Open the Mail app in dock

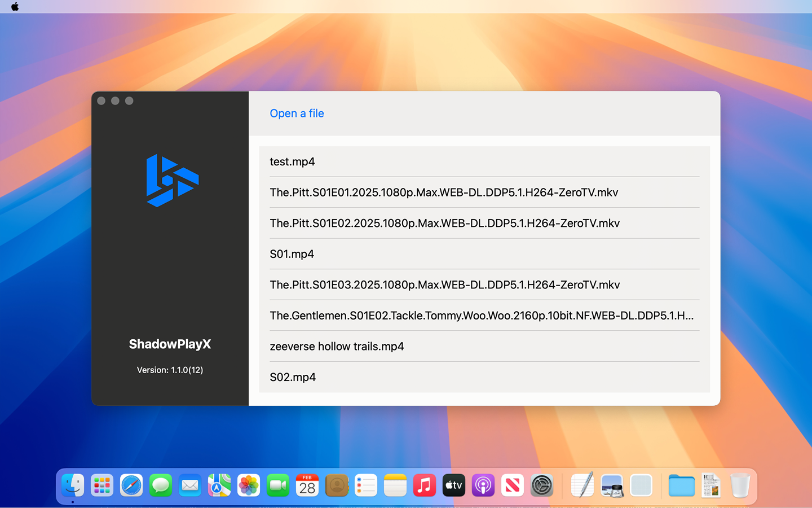pos(190,485)
